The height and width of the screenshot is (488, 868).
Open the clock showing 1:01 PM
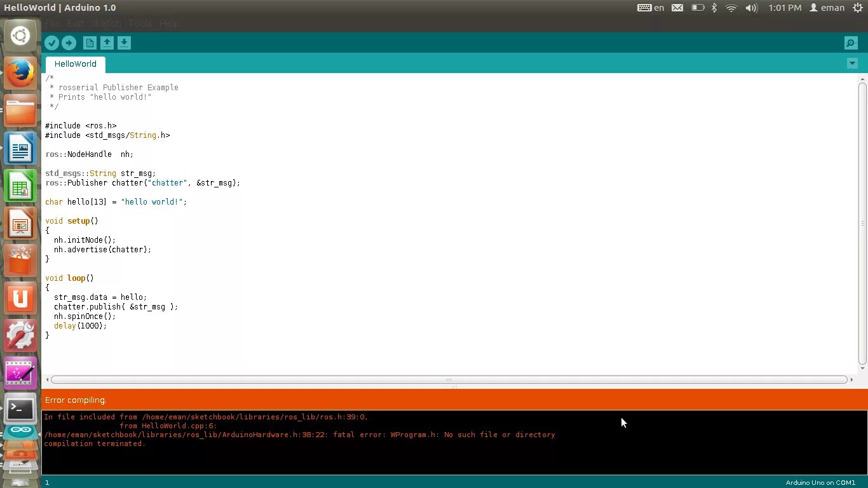pyautogui.click(x=785, y=8)
